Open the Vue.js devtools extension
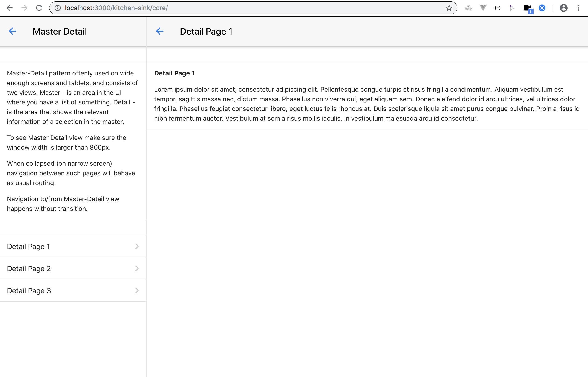The image size is (588, 377). (483, 8)
